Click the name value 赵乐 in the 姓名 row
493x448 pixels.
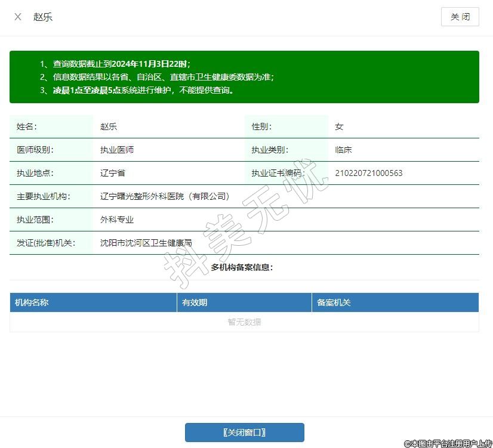coord(109,126)
